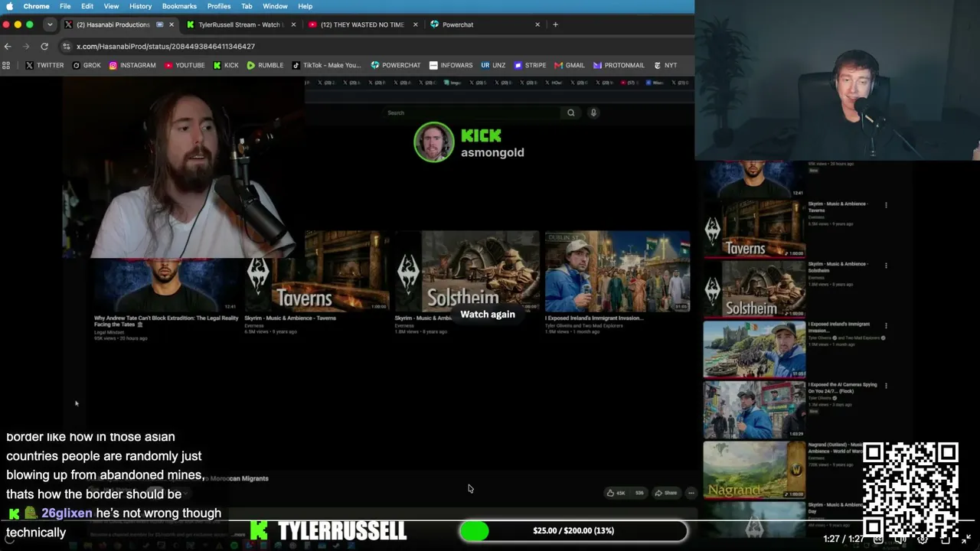Open options menu for sidebar Taverns video
Image resolution: width=980 pixels, height=551 pixels.
coord(886,205)
